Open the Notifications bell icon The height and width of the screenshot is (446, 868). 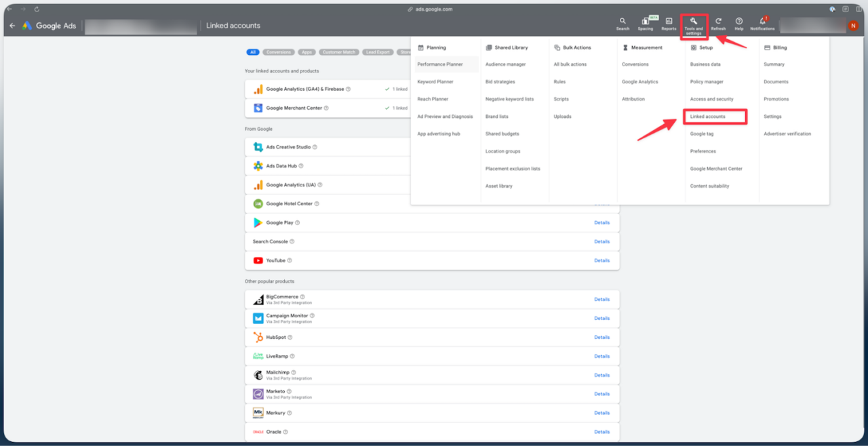click(x=761, y=22)
